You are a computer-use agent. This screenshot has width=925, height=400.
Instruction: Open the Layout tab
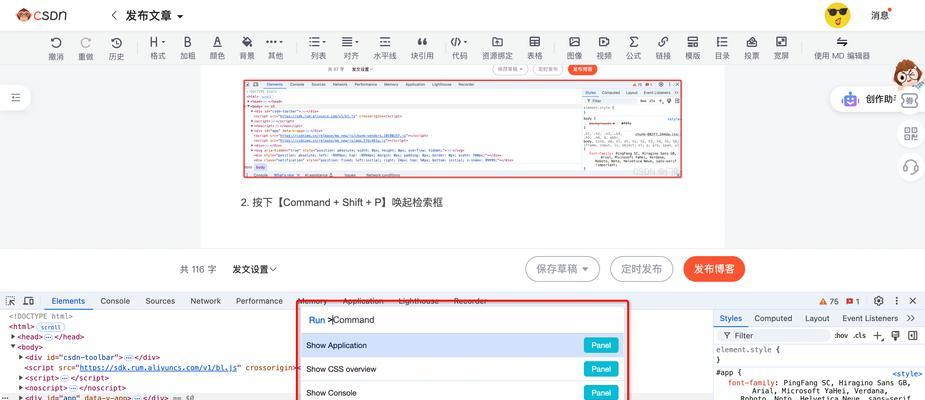coord(817,318)
